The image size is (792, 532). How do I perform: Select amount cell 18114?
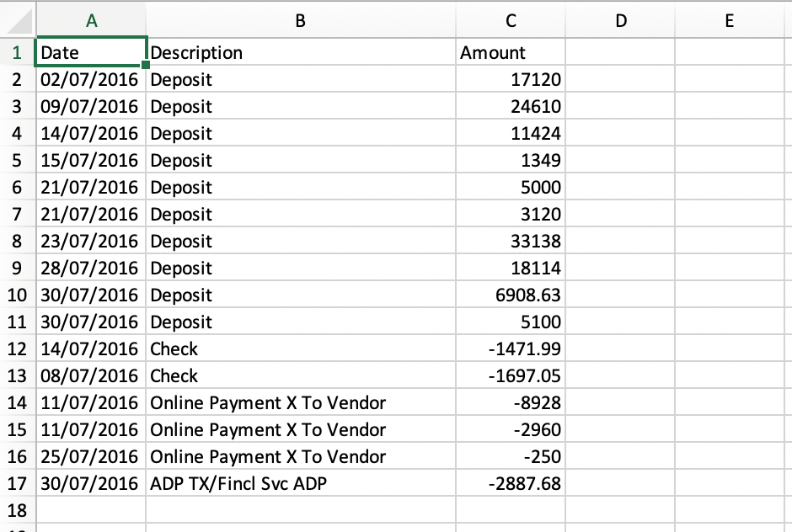(511, 268)
